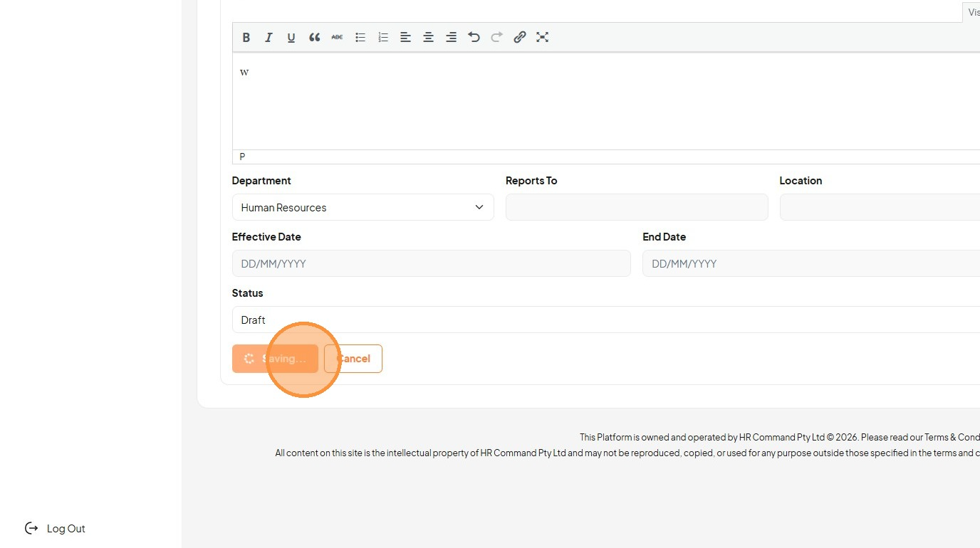Open the Department dropdown

tap(363, 207)
